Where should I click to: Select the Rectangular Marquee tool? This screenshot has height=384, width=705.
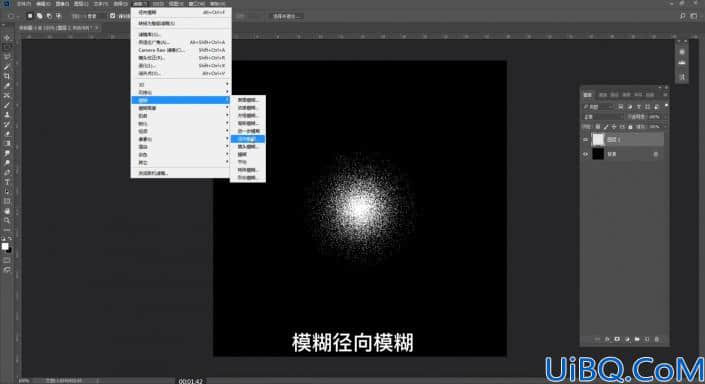click(7, 47)
